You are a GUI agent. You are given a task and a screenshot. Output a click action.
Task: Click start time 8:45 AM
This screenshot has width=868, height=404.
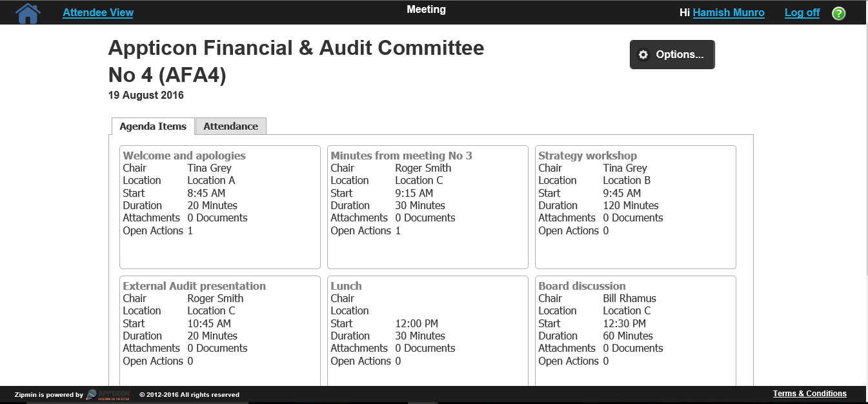(x=207, y=193)
